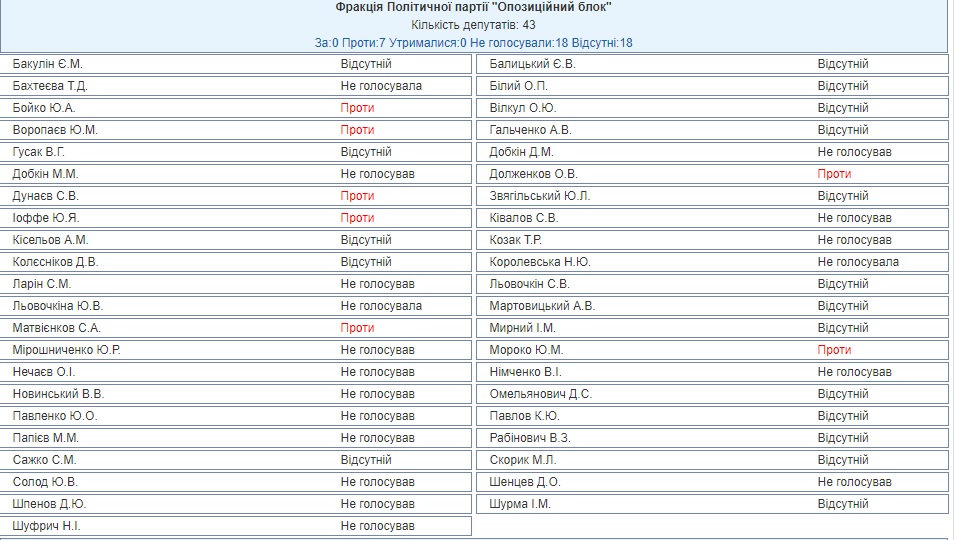Click 'Проти' status next to Воропаєв Ю.М.
954x540 pixels.
coord(357,130)
